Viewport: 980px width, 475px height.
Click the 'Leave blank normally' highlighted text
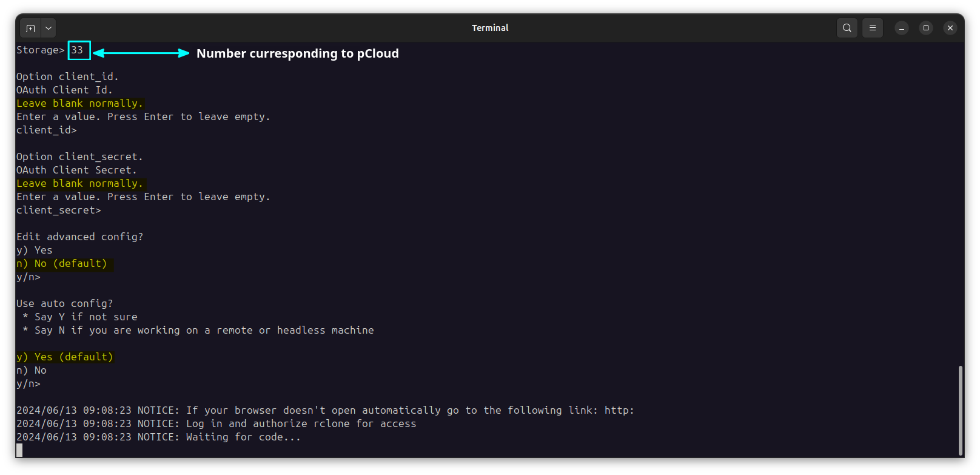pos(79,103)
